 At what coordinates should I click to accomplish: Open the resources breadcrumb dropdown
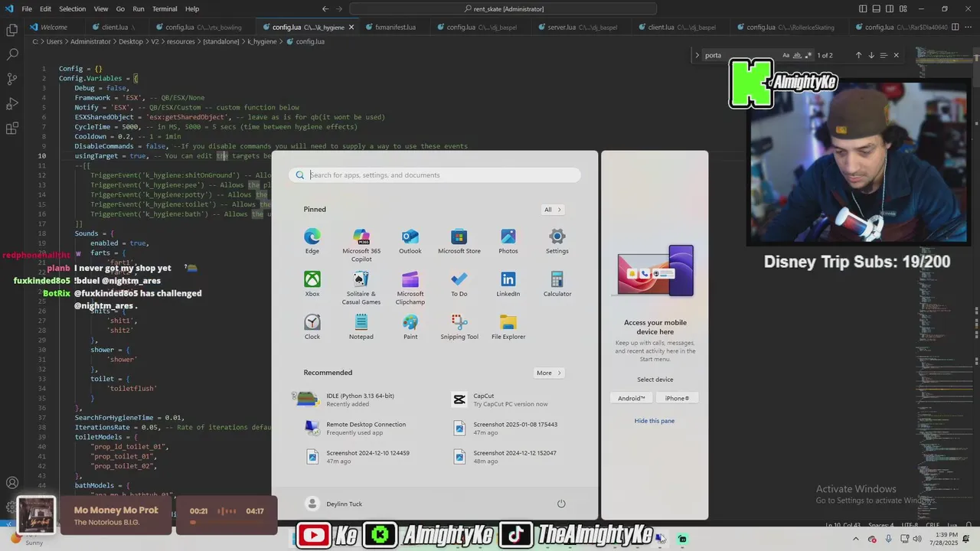pyautogui.click(x=181, y=41)
